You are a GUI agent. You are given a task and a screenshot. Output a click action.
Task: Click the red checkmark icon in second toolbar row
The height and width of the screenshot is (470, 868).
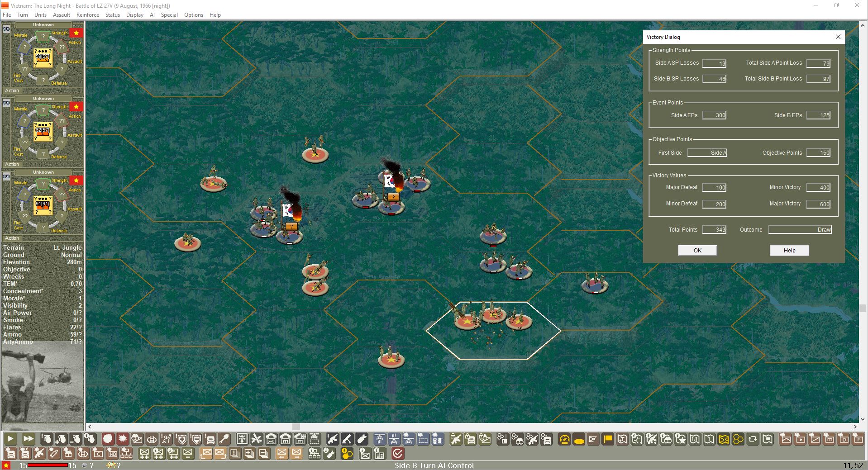[x=397, y=453]
